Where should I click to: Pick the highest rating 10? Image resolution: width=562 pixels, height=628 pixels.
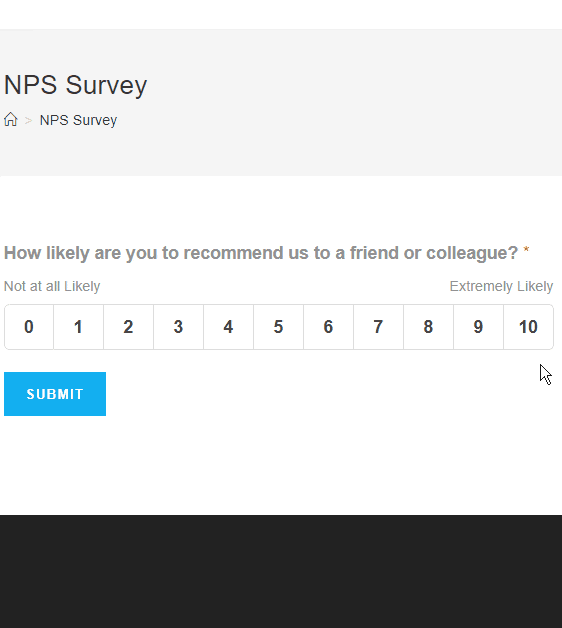(529, 327)
